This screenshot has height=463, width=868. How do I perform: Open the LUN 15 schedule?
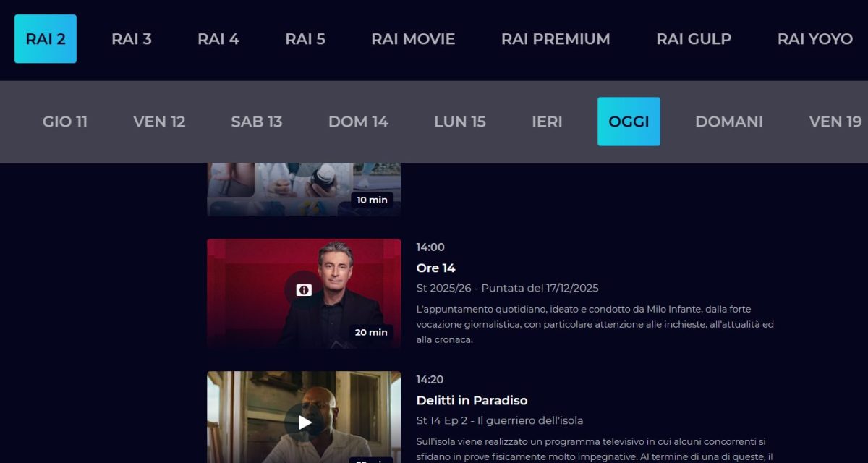click(x=460, y=122)
